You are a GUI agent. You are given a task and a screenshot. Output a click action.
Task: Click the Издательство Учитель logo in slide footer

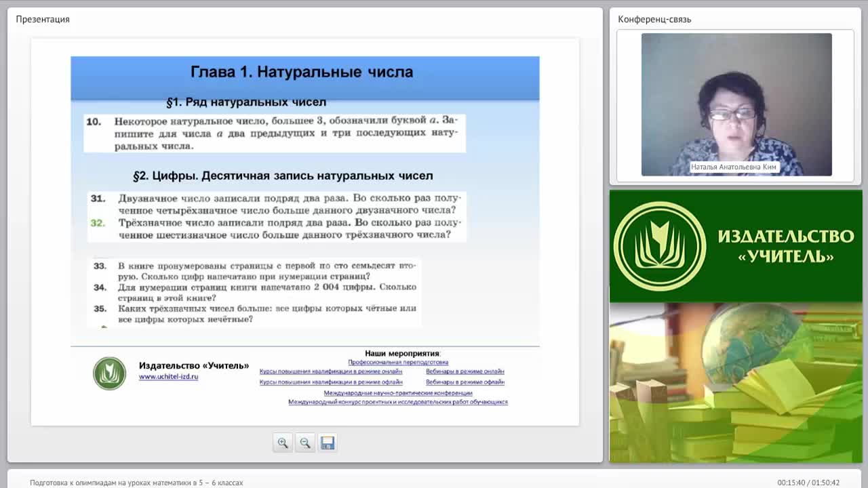[x=109, y=373]
